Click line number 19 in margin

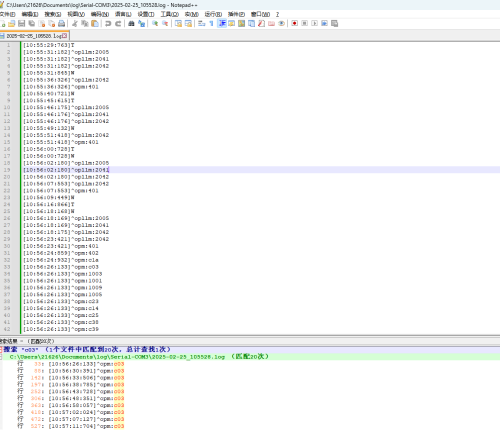click(7, 170)
